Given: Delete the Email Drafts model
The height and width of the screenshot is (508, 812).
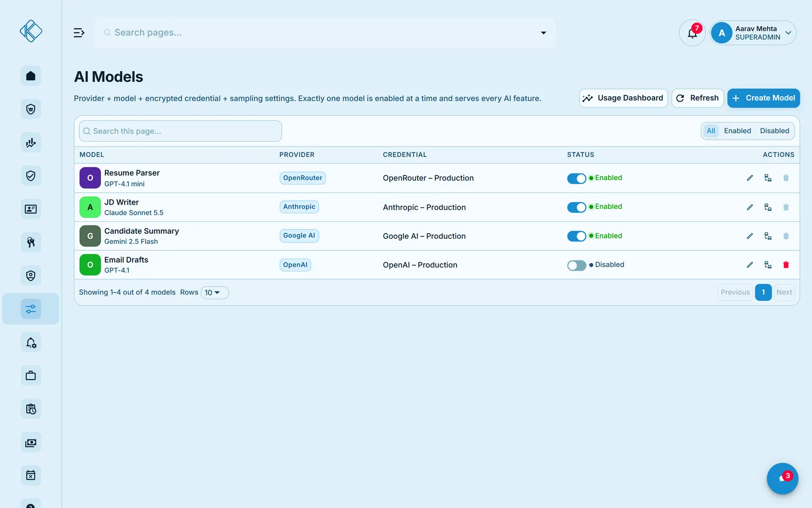Looking at the screenshot, I should click(x=786, y=265).
